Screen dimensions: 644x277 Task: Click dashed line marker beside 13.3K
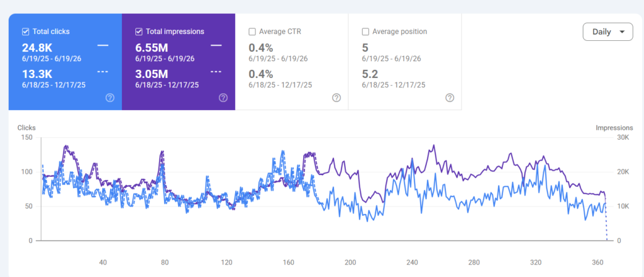(x=103, y=72)
